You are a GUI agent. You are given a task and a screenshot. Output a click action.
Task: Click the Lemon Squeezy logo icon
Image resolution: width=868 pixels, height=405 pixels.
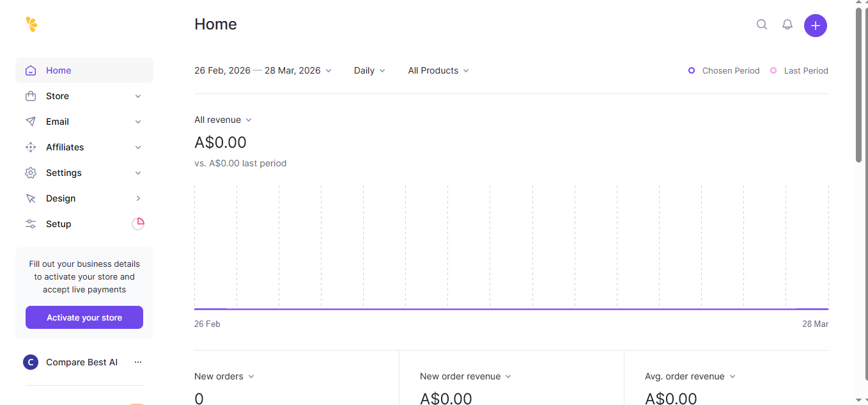point(31,24)
